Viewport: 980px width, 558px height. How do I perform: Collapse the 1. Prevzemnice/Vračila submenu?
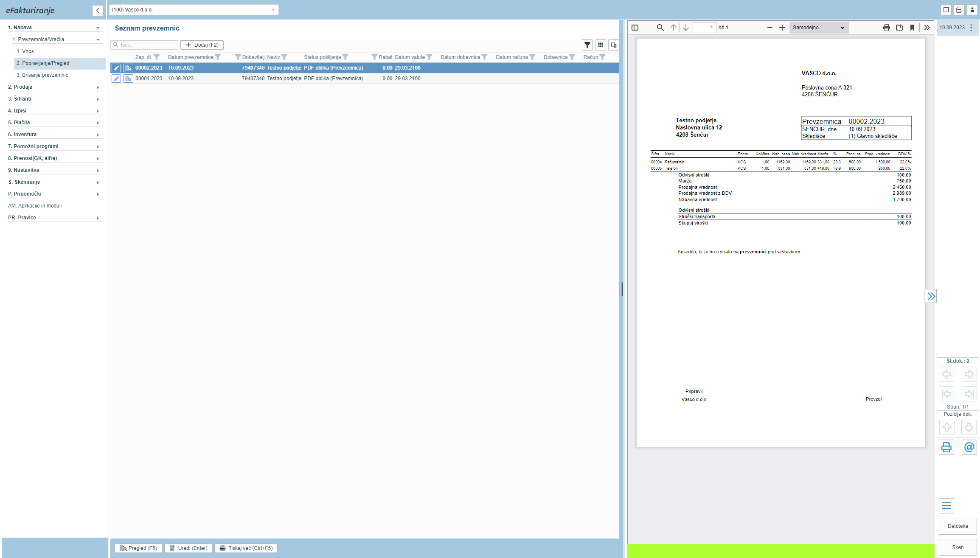pos(57,39)
